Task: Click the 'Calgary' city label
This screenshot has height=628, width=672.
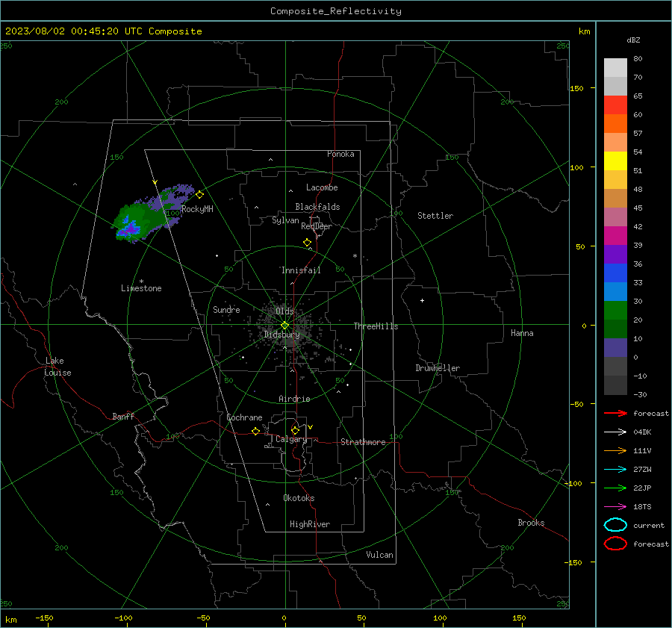Action: (291, 439)
